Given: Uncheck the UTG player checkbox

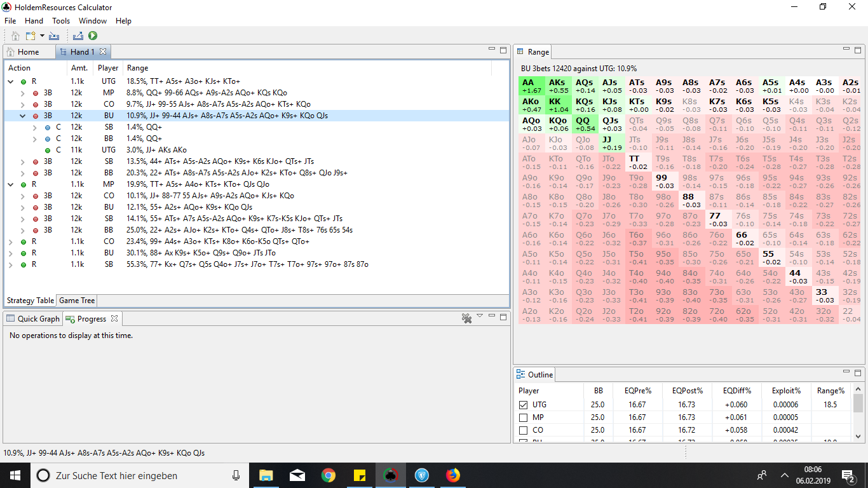Looking at the screenshot, I should [x=523, y=405].
